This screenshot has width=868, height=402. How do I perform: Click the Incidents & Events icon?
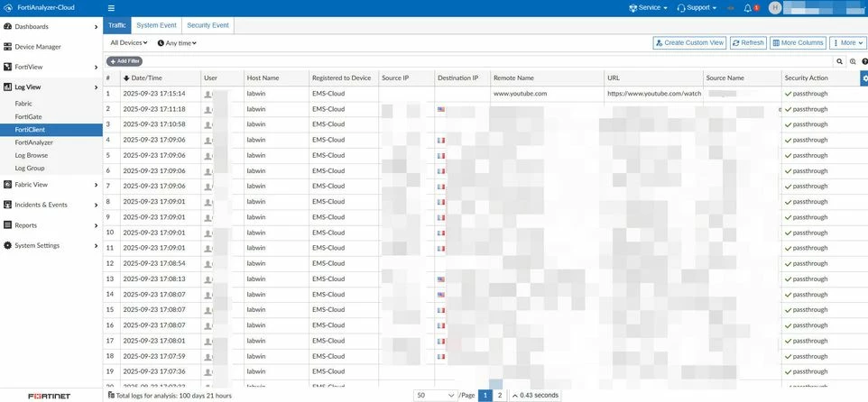[x=8, y=205]
